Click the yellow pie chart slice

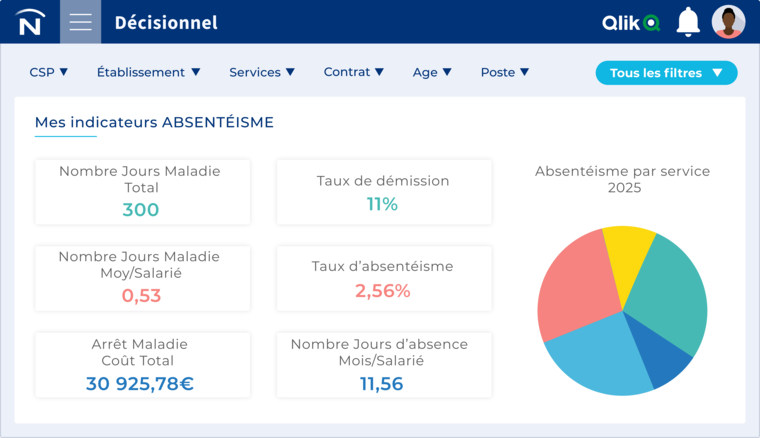(x=626, y=256)
